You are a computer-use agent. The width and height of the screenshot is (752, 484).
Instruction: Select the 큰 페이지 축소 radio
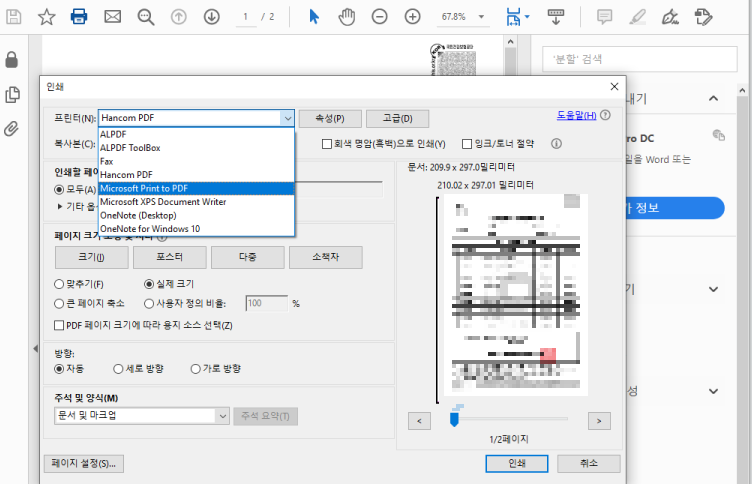tap(59, 304)
